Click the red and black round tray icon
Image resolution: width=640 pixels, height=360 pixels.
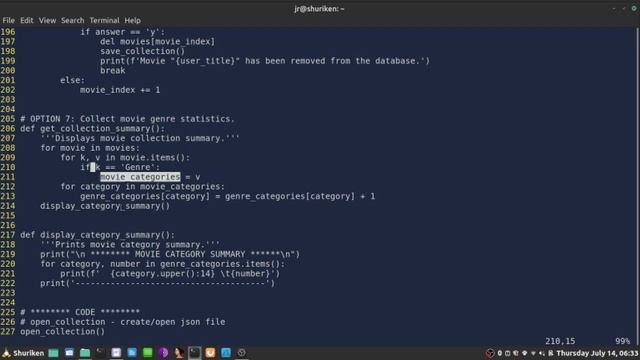point(490,353)
